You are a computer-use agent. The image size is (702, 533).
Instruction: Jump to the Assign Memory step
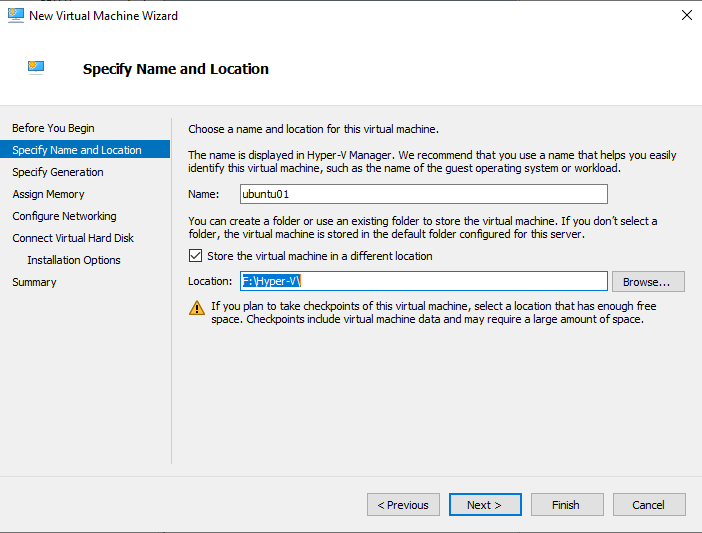pos(48,194)
